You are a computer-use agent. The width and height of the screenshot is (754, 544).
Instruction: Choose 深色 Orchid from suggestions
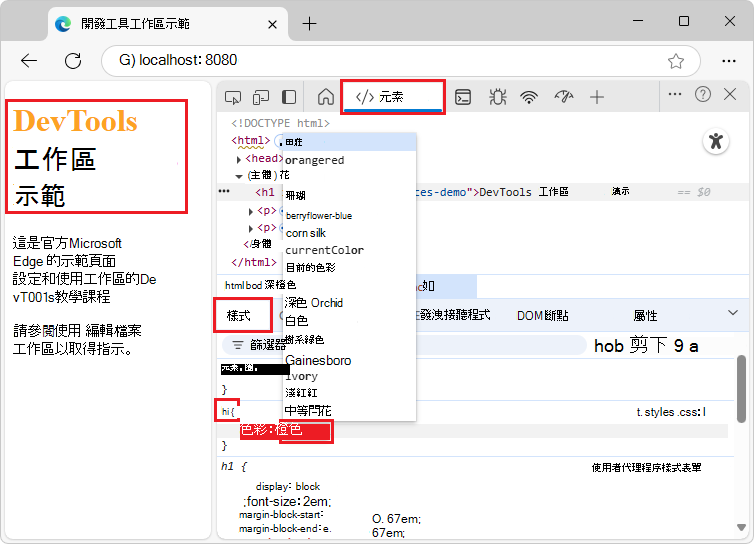click(349, 303)
